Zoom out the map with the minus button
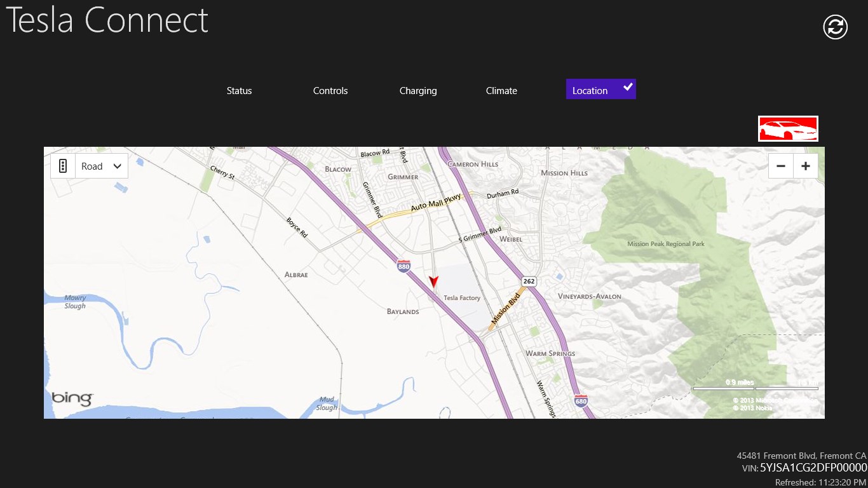This screenshot has height=488, width=868. [x=781, y=166]
